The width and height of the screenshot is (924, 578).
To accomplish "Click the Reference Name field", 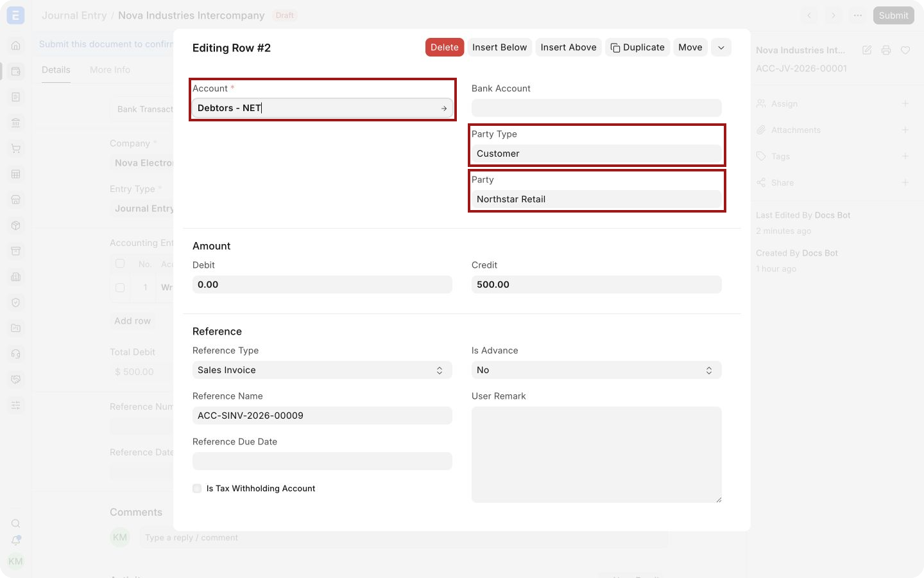I will 322,416.
